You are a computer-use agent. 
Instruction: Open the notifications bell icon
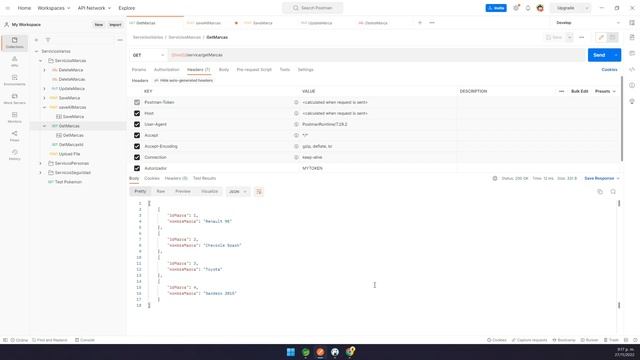coord(528,8)
